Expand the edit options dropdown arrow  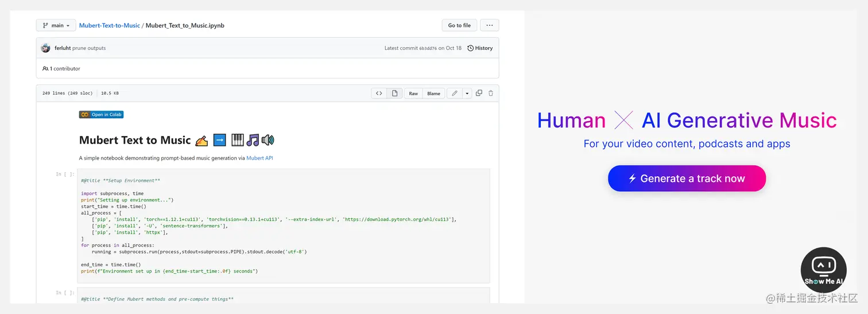click(467, 93)
